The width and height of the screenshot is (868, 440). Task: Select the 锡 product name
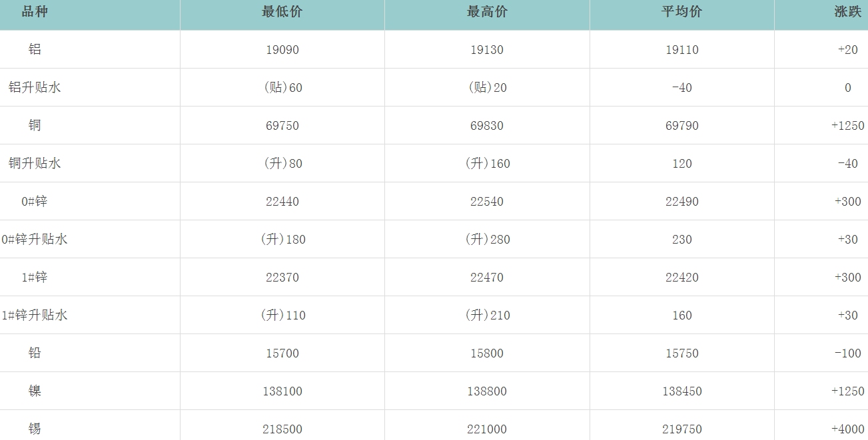tap(35, 429)
